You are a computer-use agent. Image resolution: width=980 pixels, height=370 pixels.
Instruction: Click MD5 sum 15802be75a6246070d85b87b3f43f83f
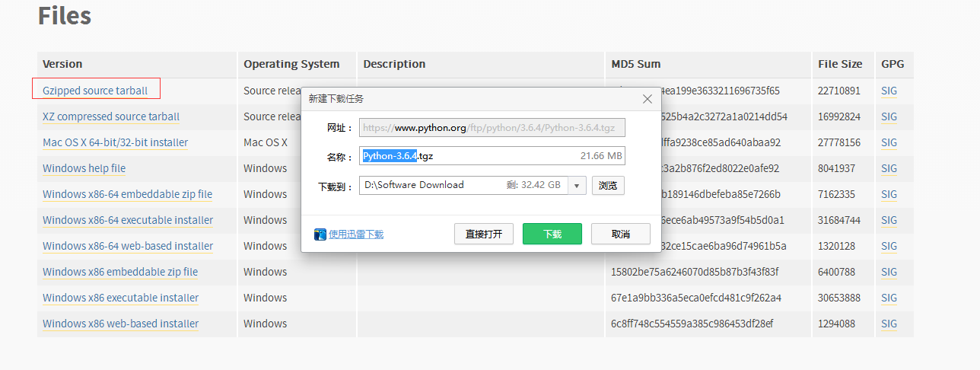point(695,272)
